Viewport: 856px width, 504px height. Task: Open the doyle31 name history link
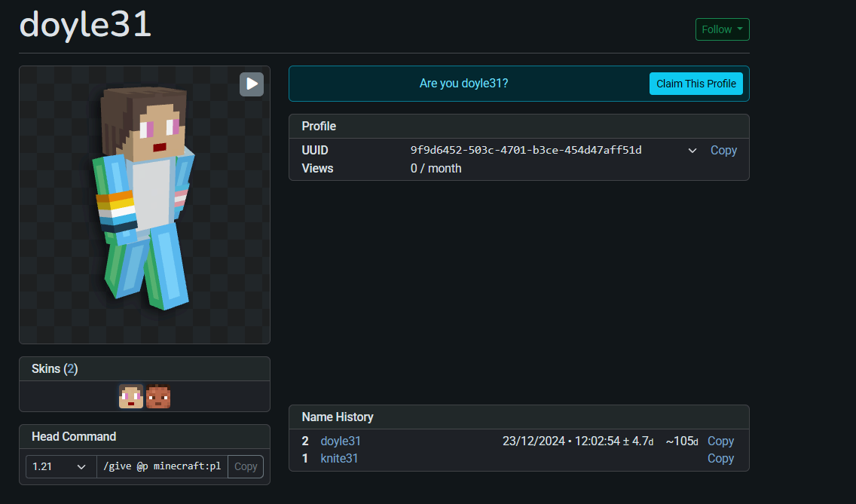pos(341,441)
